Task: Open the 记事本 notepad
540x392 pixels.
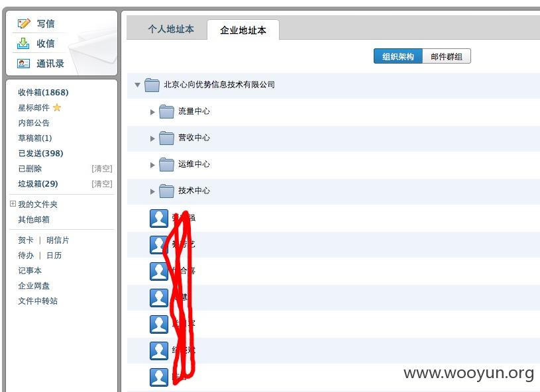Action: point(30,271)
